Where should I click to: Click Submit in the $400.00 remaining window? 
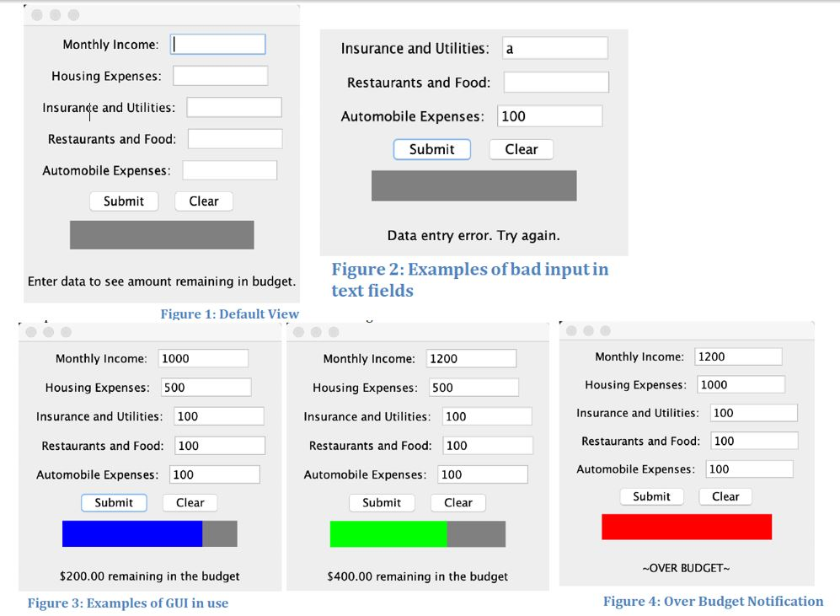pyautogui.click(x=382, y=502)
